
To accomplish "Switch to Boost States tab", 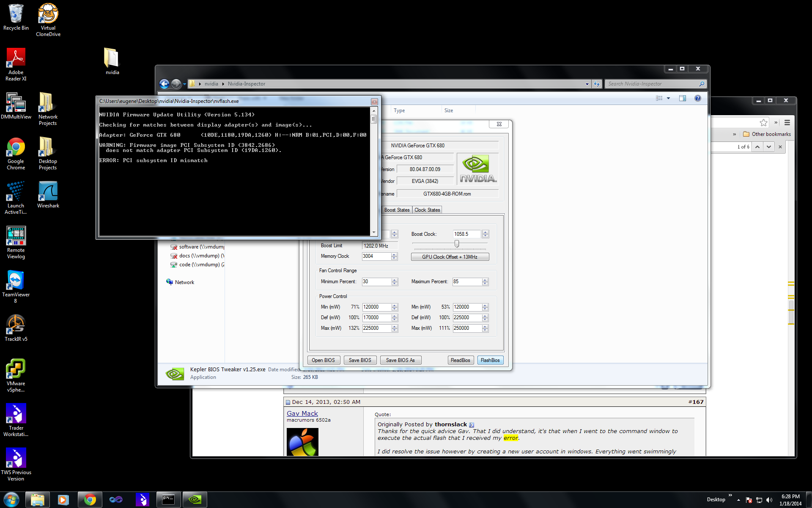I will pos(397,210).
